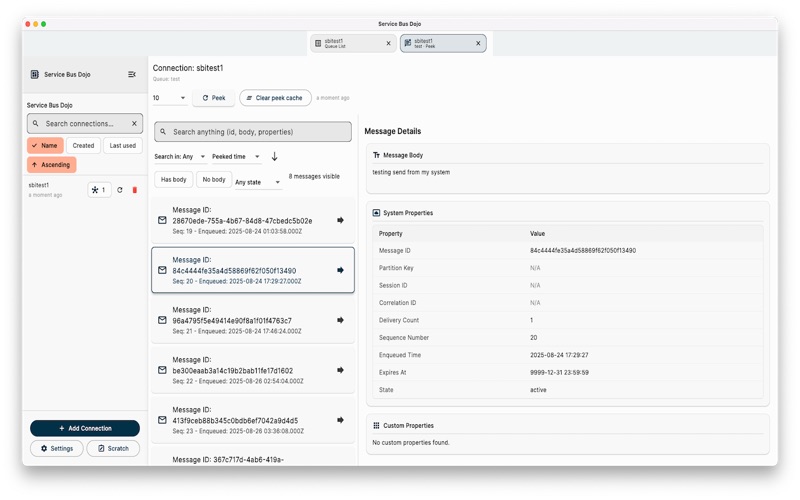Click Enqueued Time value 2025-08-24 17:29:27
Viewport: 800px width, 500px height.
tap(559, 355)
